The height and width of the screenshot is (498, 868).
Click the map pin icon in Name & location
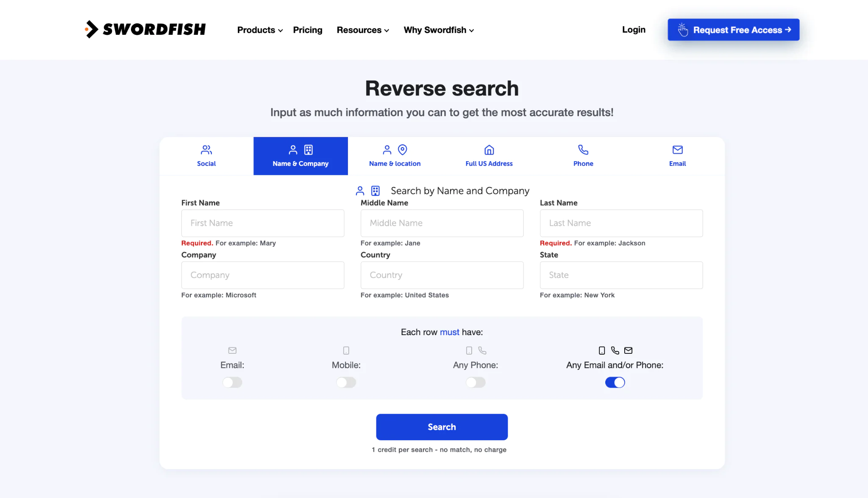[x=403, y=150]
